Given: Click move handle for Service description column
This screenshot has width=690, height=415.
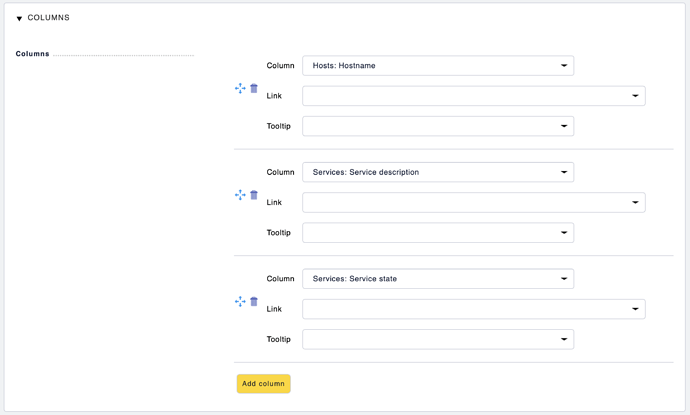Looking at the screenshot, I should tap(240, 195).
